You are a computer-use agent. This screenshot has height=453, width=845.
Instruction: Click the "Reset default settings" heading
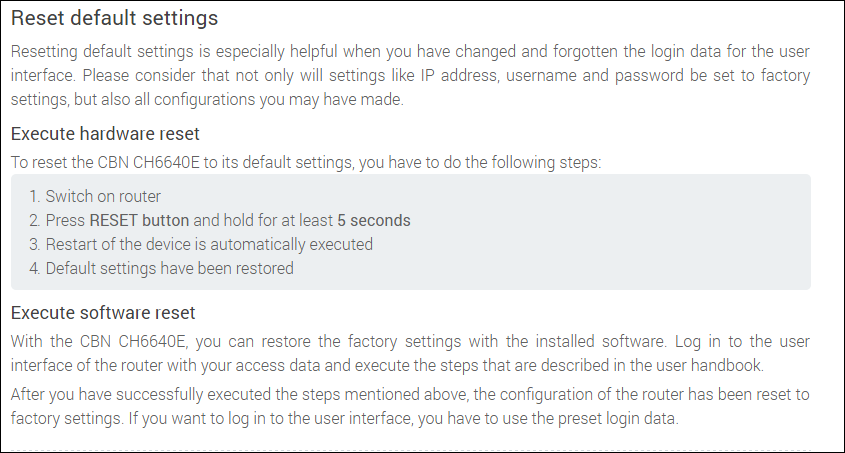114,19
